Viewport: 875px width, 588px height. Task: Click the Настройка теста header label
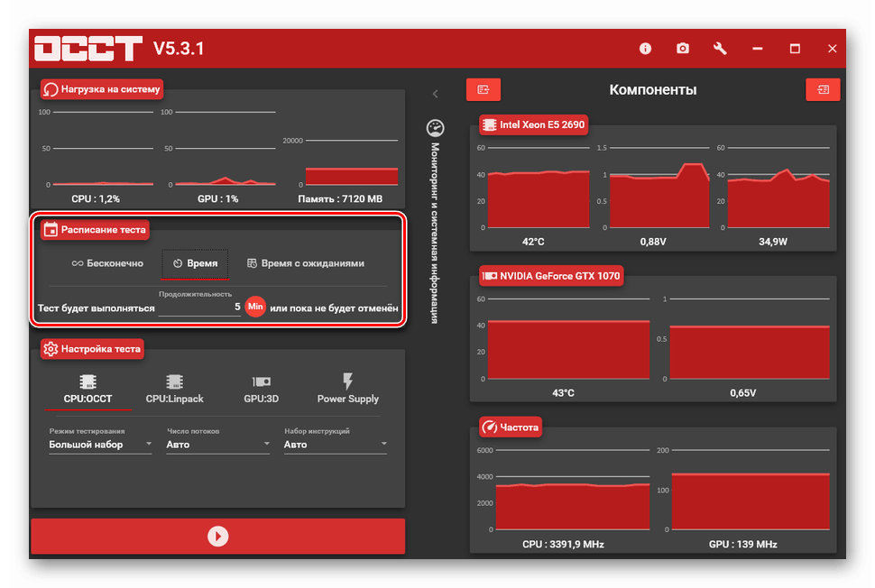pos(92,349)
